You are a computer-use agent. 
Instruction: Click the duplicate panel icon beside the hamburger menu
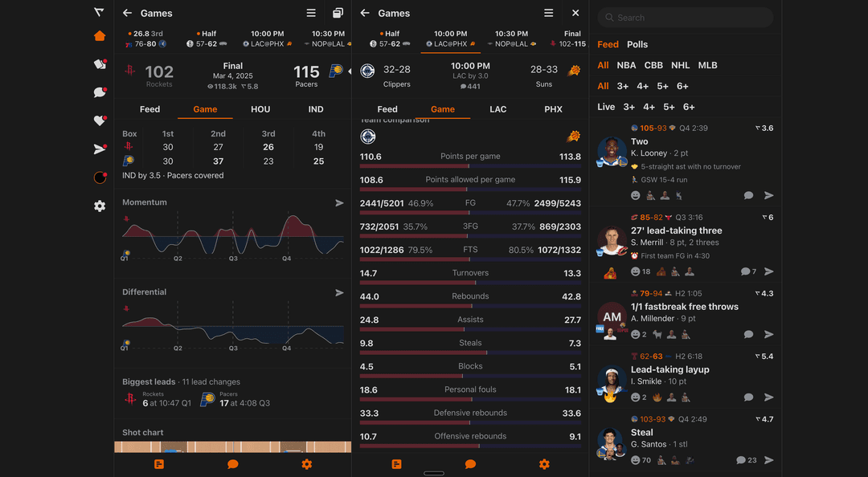tap(338, 13)
